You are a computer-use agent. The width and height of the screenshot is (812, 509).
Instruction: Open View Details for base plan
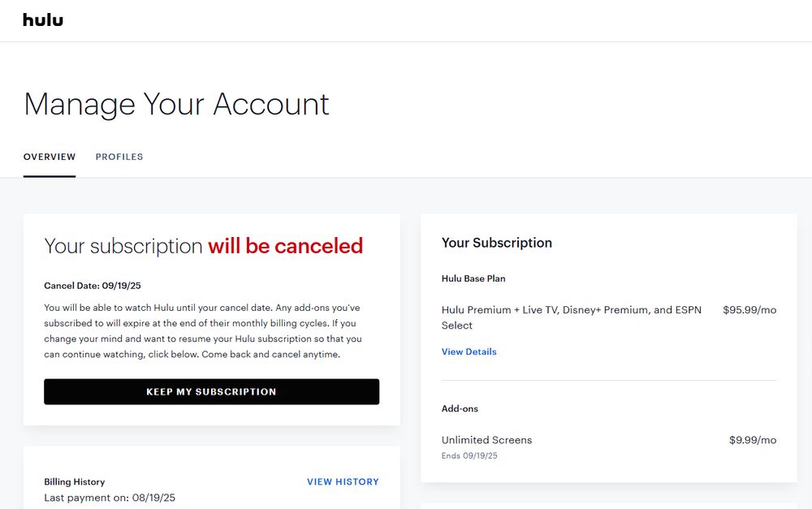[x=469, y=352]
